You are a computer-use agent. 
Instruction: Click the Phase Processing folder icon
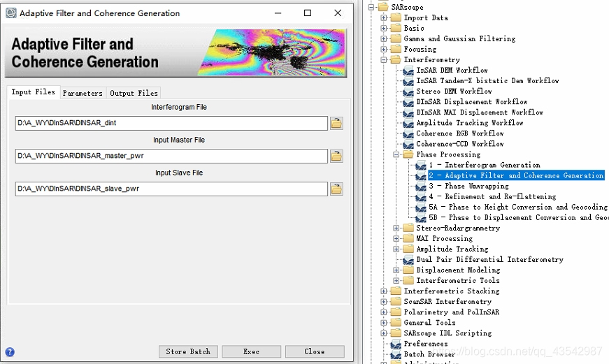click(x=408, y=154)
